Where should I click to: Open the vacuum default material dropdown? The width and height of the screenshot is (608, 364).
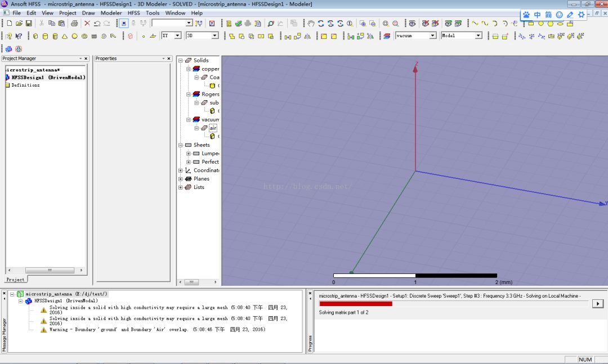(433, 35)
